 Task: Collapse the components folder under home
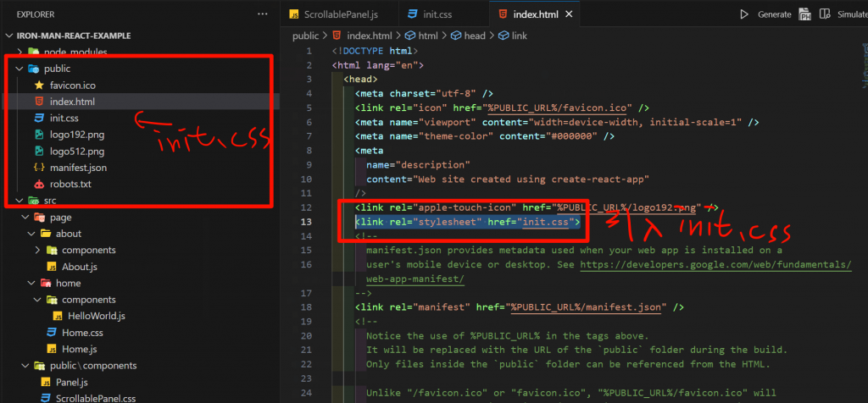(37, 300)
